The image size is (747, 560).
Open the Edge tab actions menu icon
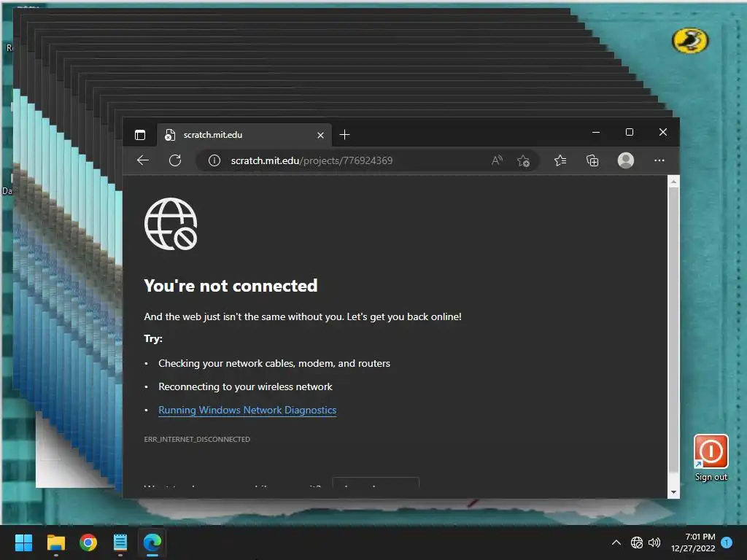pyautogui.click(x=140, y=135)
